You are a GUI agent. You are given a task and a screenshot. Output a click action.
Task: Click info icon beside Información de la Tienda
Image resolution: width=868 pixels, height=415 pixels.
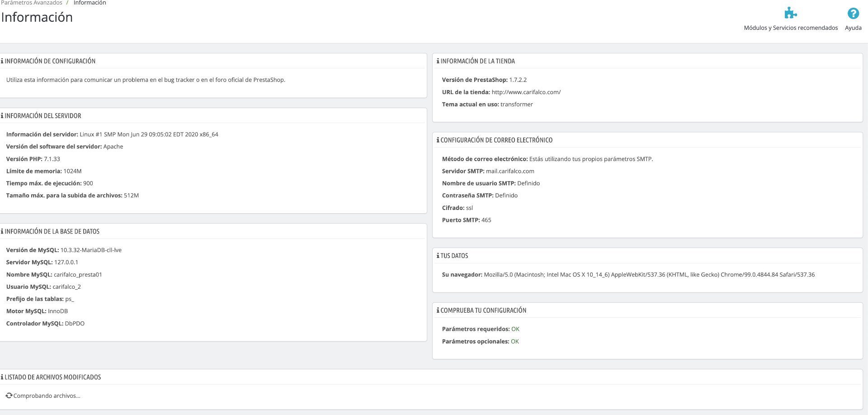tap(438, 61)
